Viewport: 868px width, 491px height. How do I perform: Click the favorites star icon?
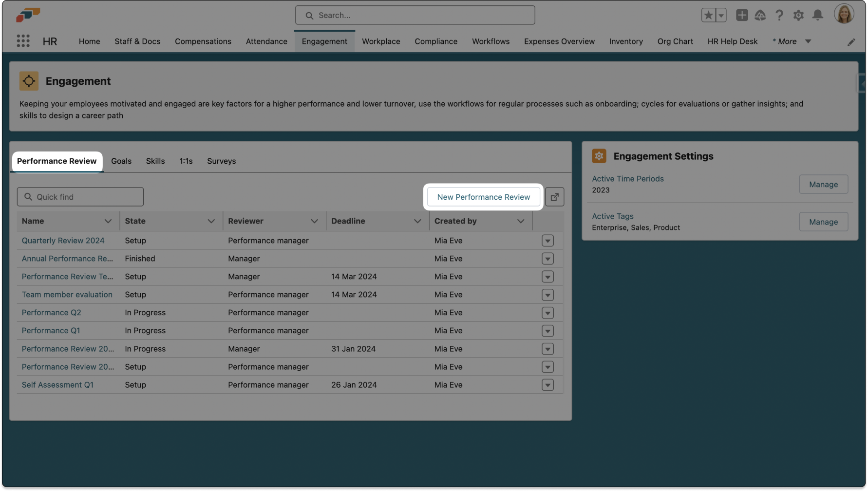click(708, 15)
